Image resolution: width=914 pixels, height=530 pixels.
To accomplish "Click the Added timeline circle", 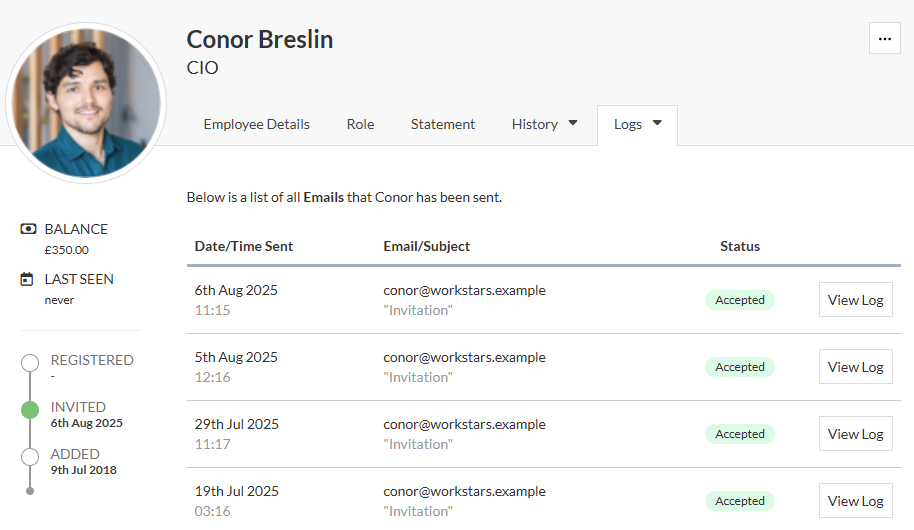I will point(30,456).
